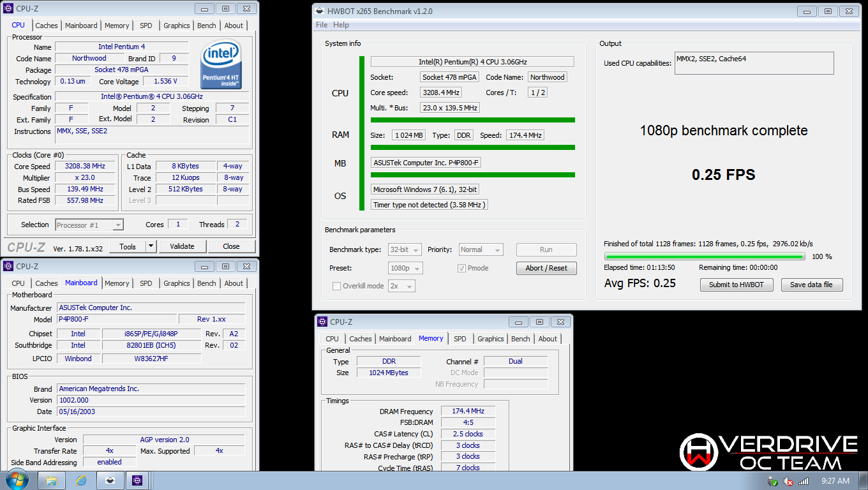Click the CAS# Latency 2.5 clocks value
This screenshot has height=490, width=868.
tap(467, 434)
